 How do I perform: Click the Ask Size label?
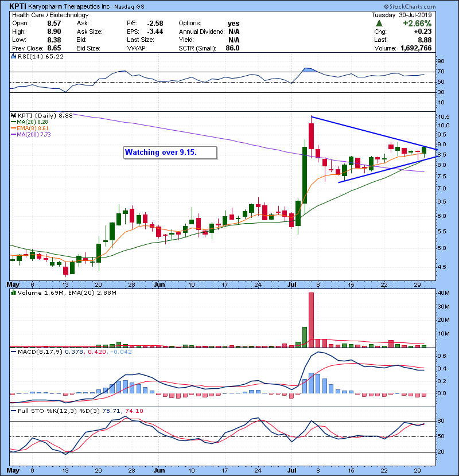[90, 32]
